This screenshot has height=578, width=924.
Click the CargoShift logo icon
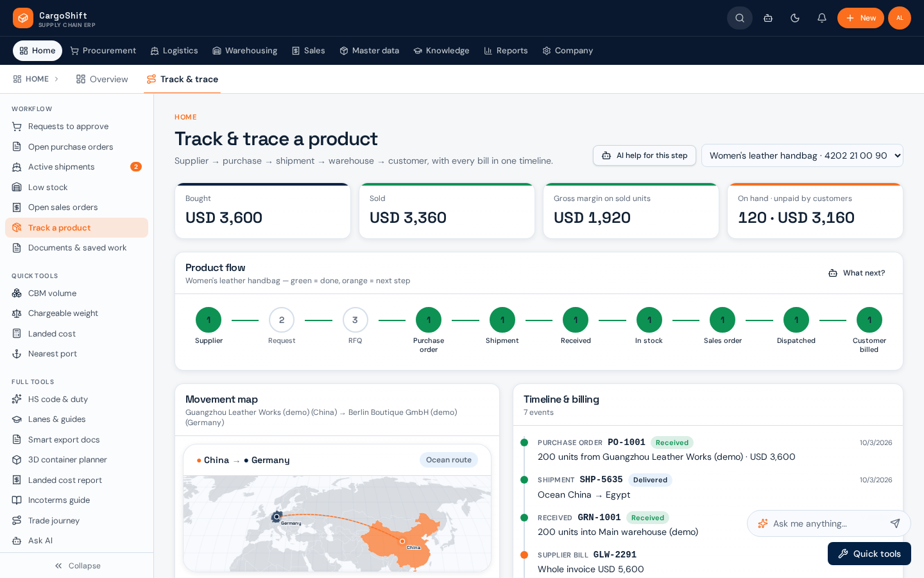[x=23, y=18]
